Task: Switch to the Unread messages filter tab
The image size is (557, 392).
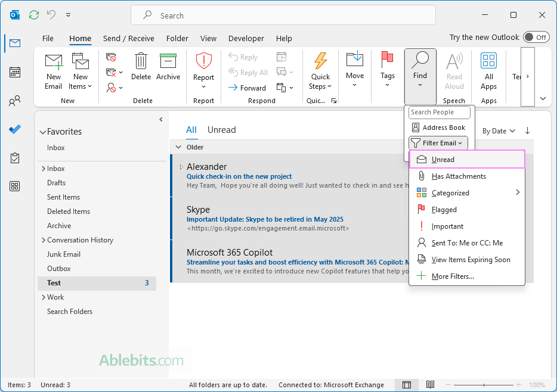Action: point(221,130)
